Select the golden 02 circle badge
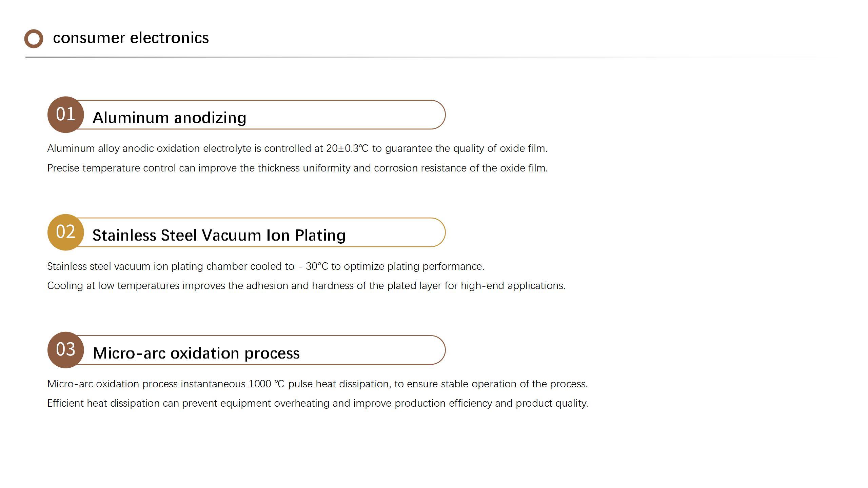This screenshot has width=868, height=488. click(x=65, y=232)
